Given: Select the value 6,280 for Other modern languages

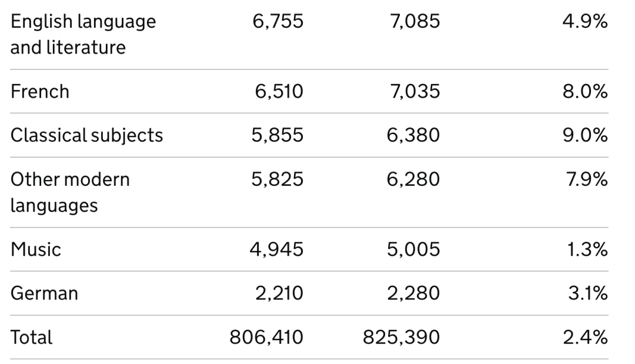Looking at the screenshot, I should [413, 179].
